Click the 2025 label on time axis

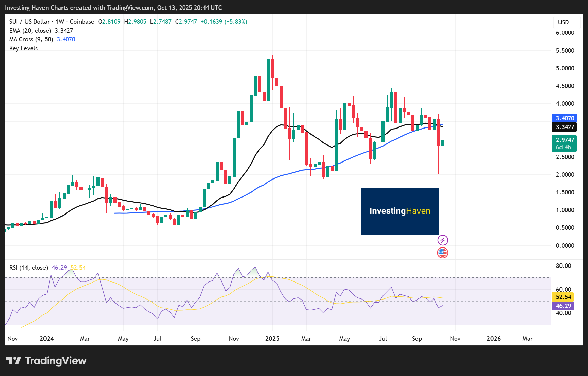(x=272, y=339)
